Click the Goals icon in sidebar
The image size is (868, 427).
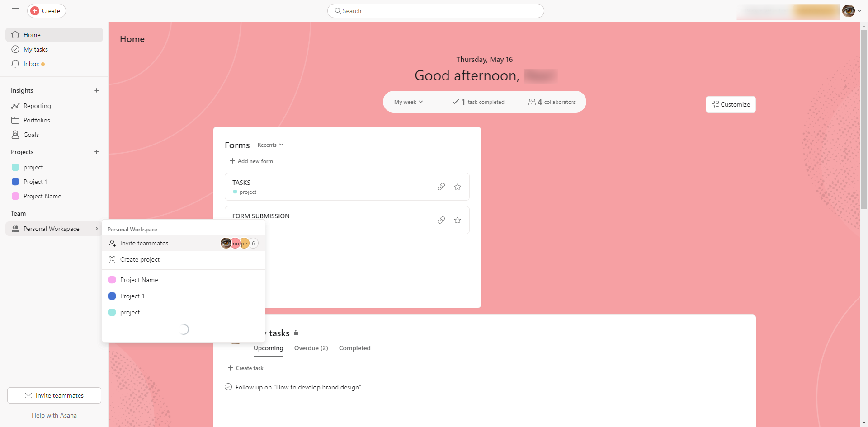point(15,135)
